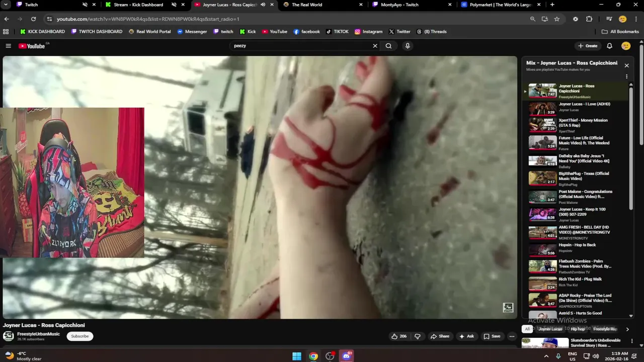The image size is (644, 362).
Task: Open the TIKTOK bookmark
Action: 337,31
